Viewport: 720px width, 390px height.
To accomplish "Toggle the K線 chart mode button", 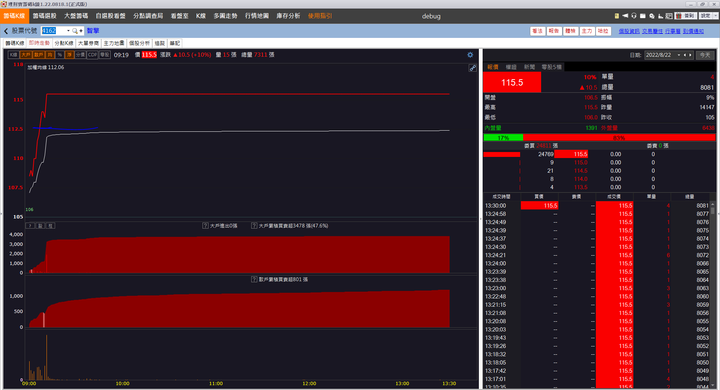I will [13, 55].
